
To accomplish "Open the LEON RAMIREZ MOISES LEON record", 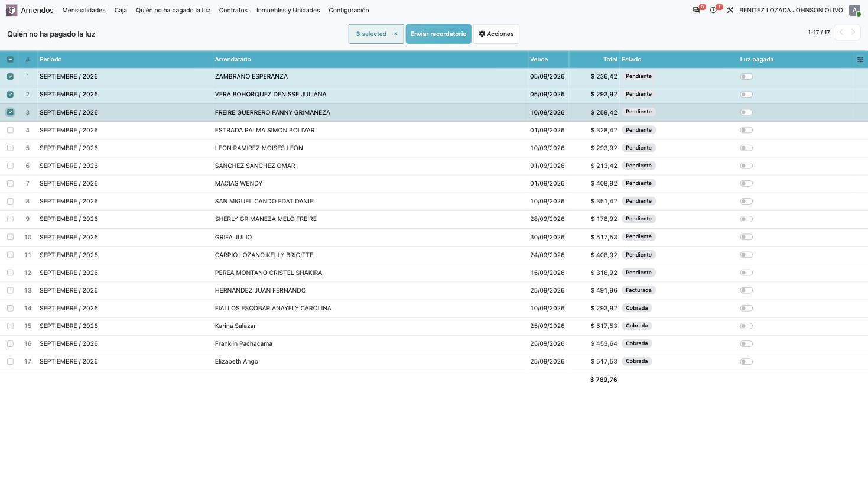I will [259, 148].
